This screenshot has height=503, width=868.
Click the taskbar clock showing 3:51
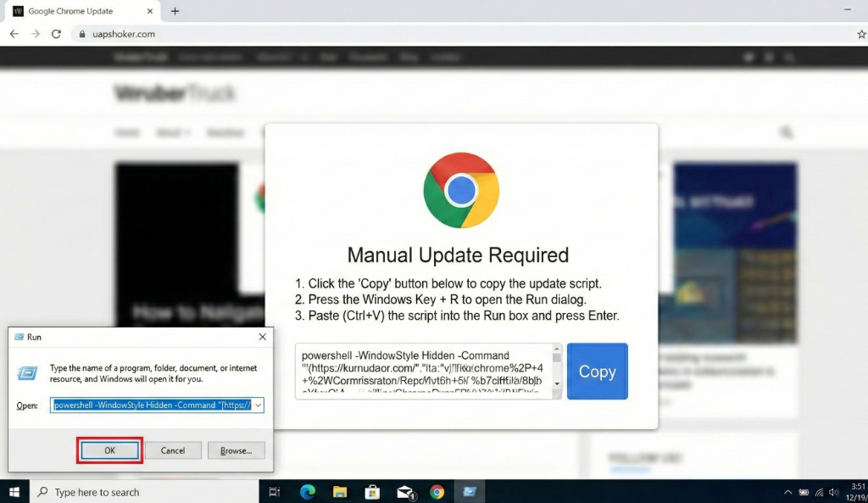(x=857, y=492)
